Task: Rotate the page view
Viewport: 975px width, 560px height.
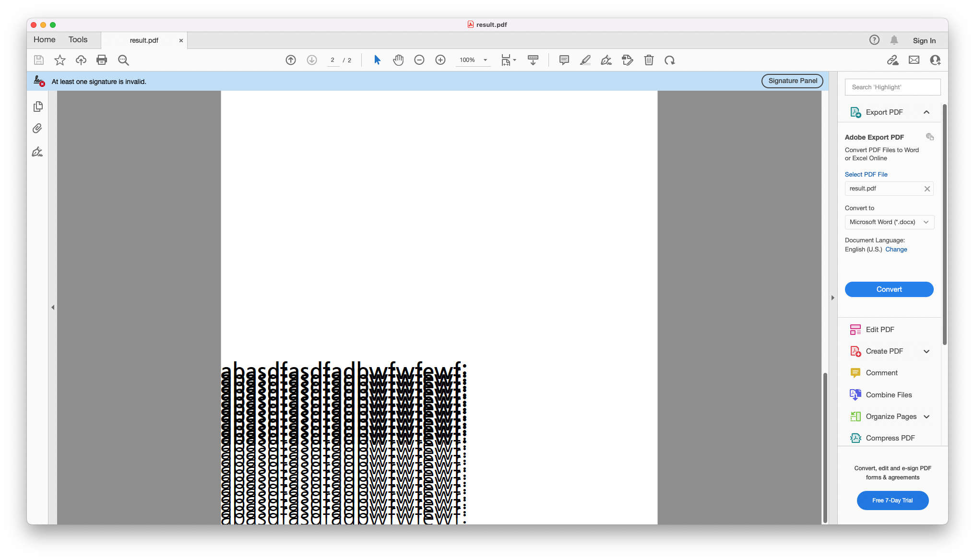Action: pyautogui.click(x=670, y=60)
